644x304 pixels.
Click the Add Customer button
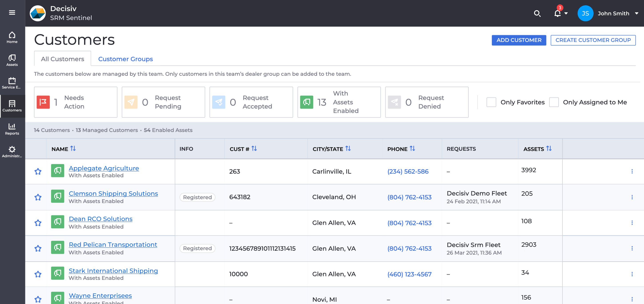pyautogui.click(x=519, y=40)
